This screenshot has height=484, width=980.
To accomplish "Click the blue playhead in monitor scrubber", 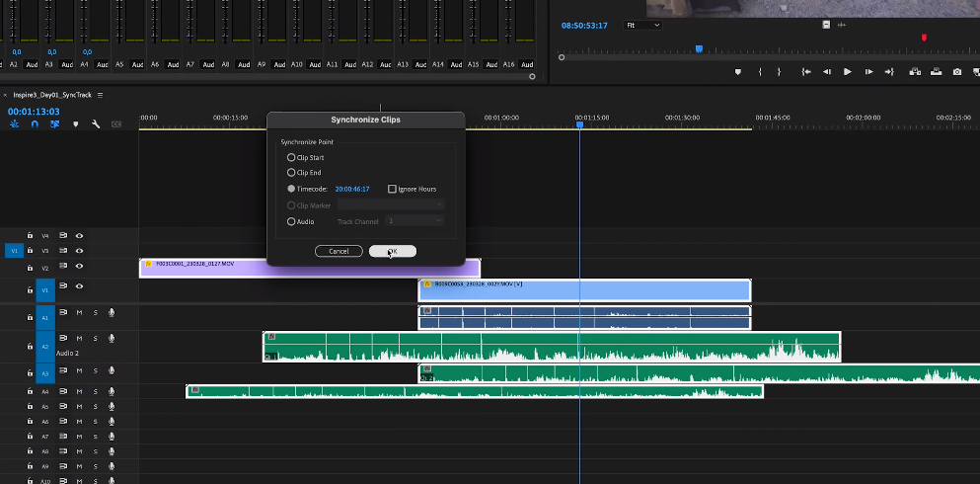I will coord(700,48).
